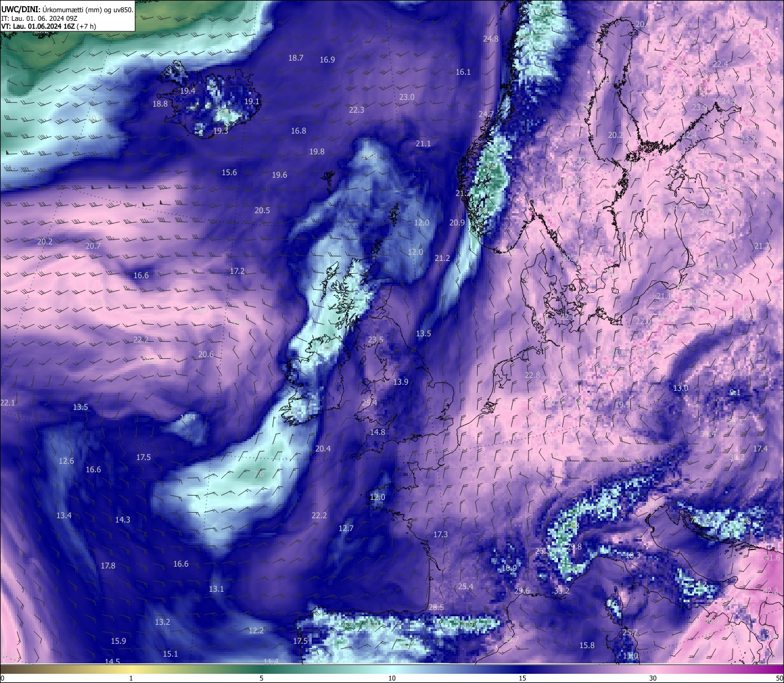Click the 20.9 value near southern Norway
Viewport: 784px width, 683px height.
pos(457,222)
